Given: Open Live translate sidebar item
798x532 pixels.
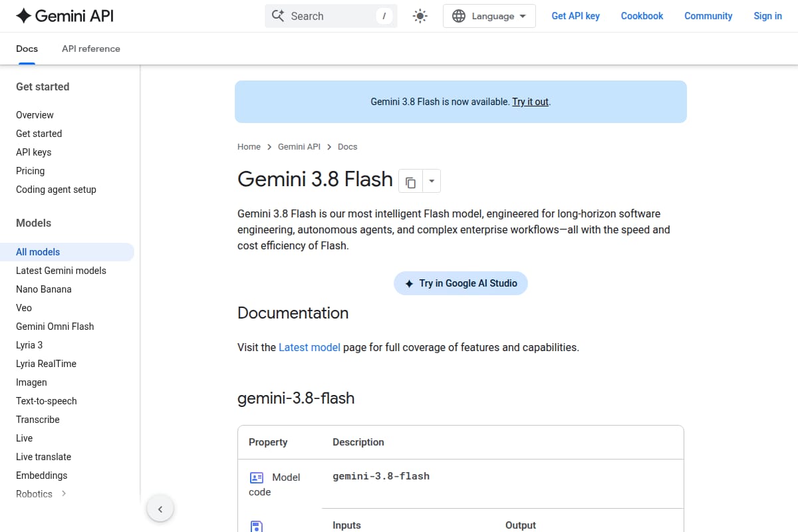Looking at the screenshot, I should pyautogui.click(x=43, y=457).
